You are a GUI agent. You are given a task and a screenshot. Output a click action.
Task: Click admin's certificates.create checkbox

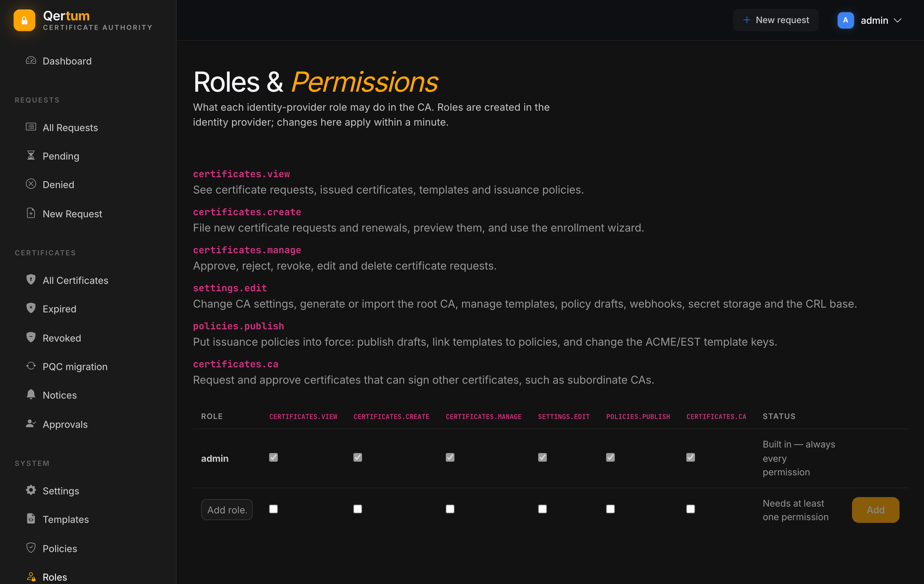pos(358,457)
